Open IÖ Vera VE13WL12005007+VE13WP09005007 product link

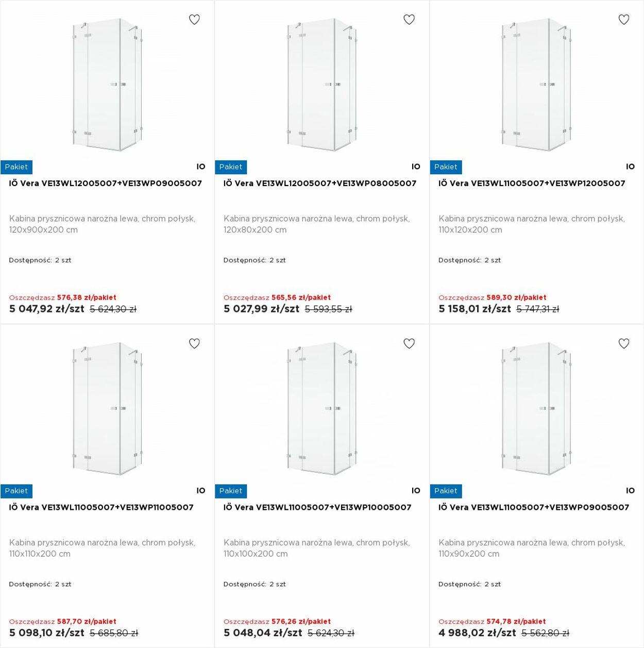point(106,184)
